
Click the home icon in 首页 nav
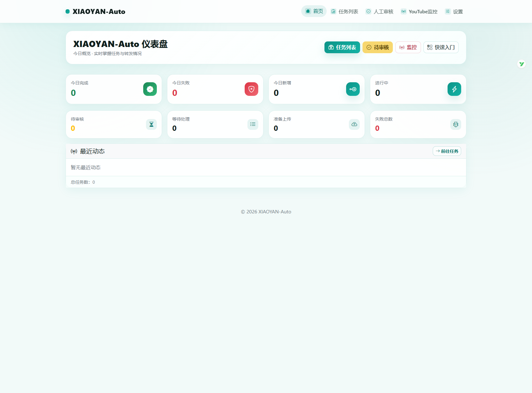coord(308,11)
